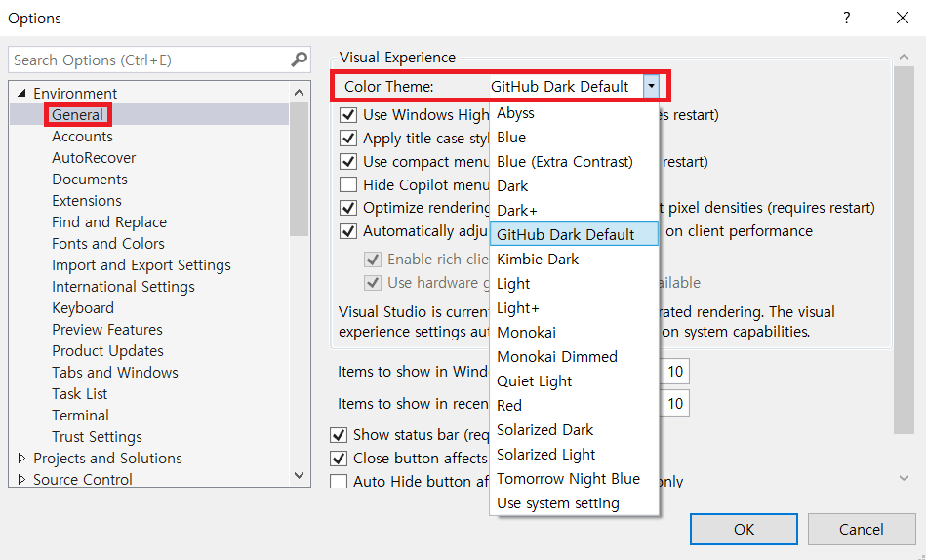Open Tabs and Windows settings
Image resolution: width=926 pixels, height=560 pixels.
pos(115,372)
